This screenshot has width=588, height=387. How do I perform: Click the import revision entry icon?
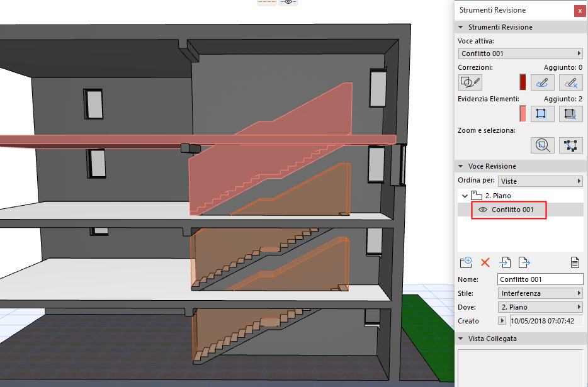[x=505, y=262]
